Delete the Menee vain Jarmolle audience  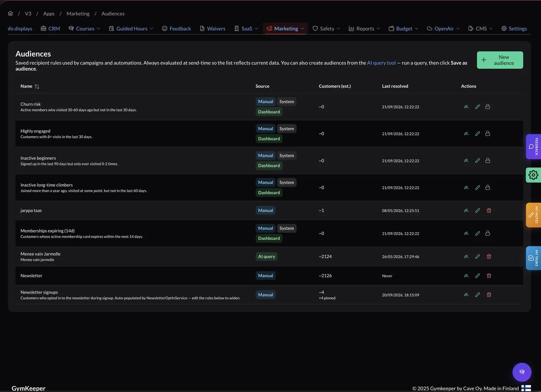click(x=489, y=257)
